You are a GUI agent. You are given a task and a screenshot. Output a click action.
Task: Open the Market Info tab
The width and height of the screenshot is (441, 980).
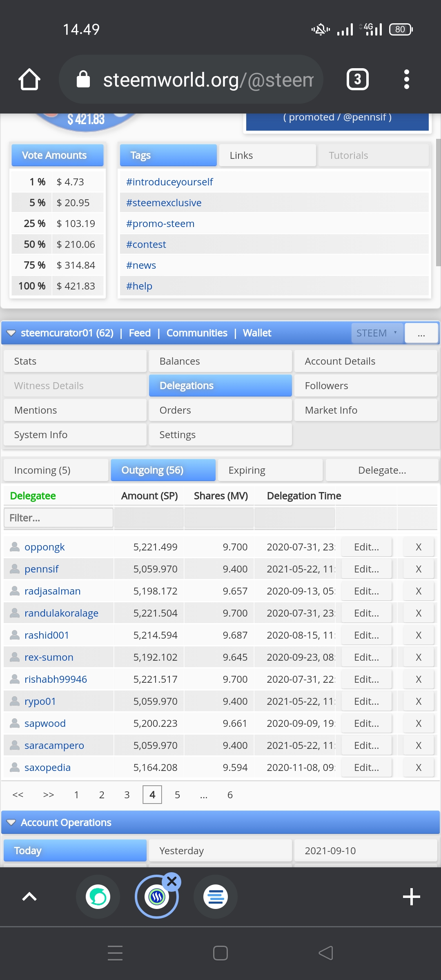pos(366,410)
